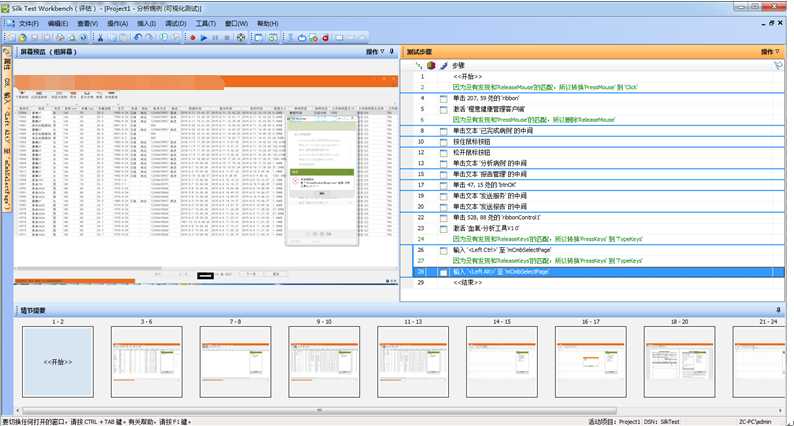
Task: Click the Redo arrow toolbar icon
Action: (x=149, y=37)
